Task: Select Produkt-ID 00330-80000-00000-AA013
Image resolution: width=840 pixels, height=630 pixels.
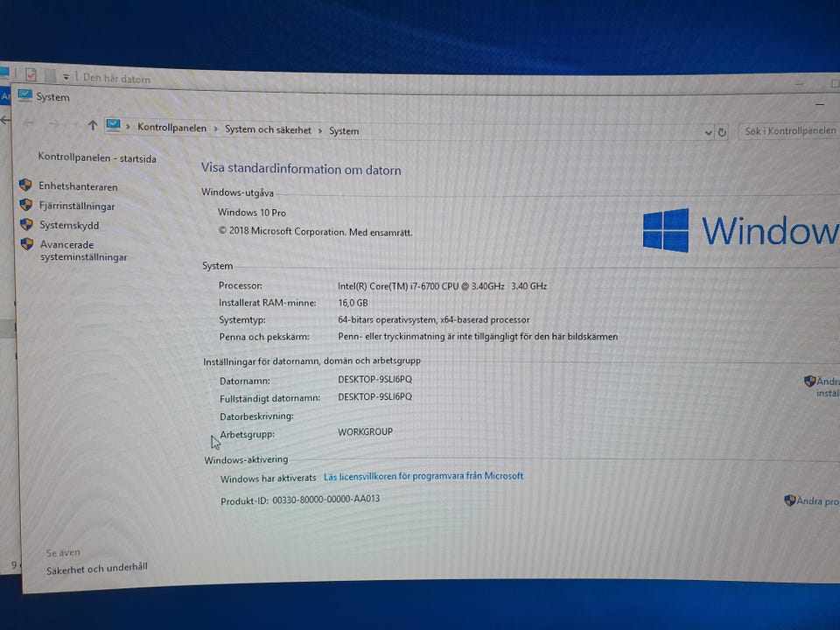Action: [x=300, y=500]
